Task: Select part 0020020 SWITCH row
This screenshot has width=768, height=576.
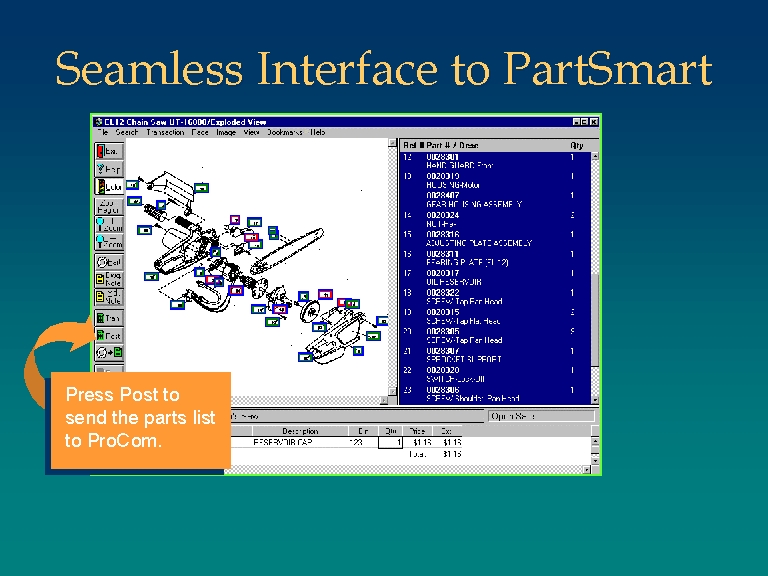Action: (496, 374)
